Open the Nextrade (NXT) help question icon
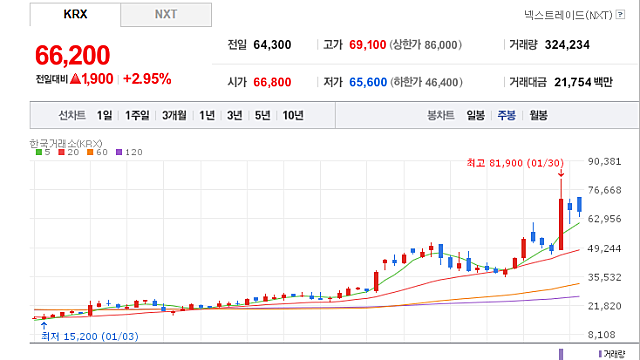 click(620, 15)
